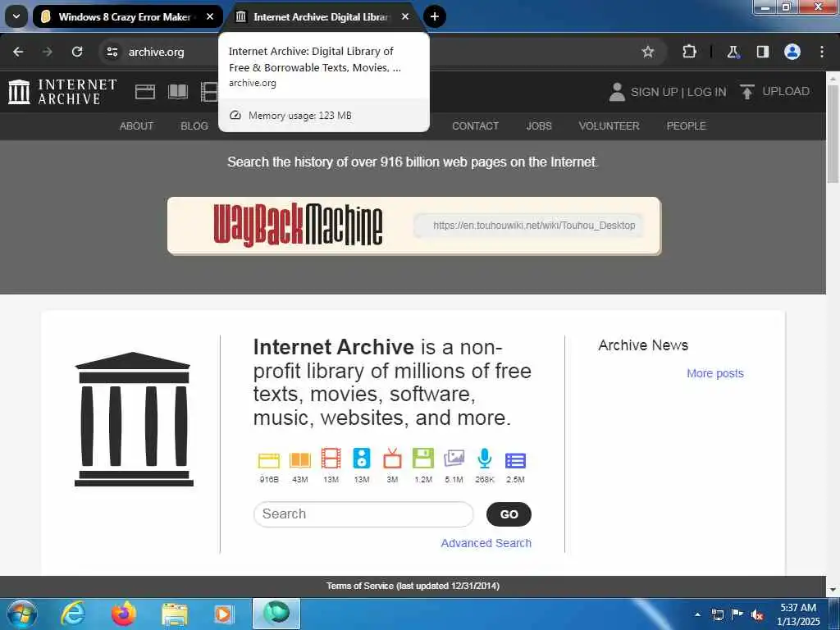This screenshot has width=840, height=630.
Task: Open the Web icon in Archive navbar
Action: pyautogui.click(x=145, y=92)
